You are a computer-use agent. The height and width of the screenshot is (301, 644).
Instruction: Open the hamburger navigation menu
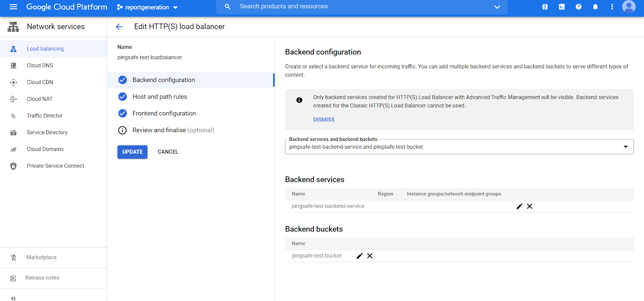13,7
